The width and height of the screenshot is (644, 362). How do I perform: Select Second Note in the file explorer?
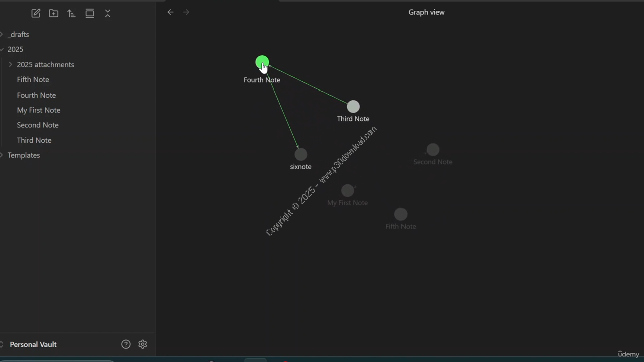pyautogui.click(x=37, y=125)
